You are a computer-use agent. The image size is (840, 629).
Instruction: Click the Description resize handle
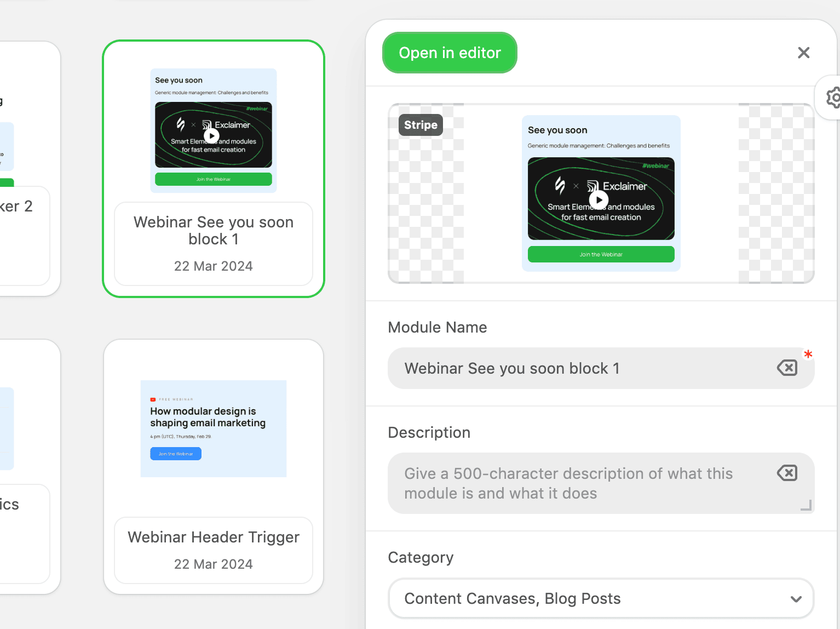point(806,505)
